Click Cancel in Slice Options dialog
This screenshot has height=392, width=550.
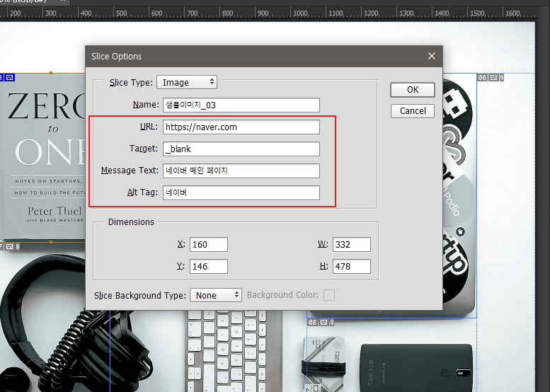(x=413, y=111)
